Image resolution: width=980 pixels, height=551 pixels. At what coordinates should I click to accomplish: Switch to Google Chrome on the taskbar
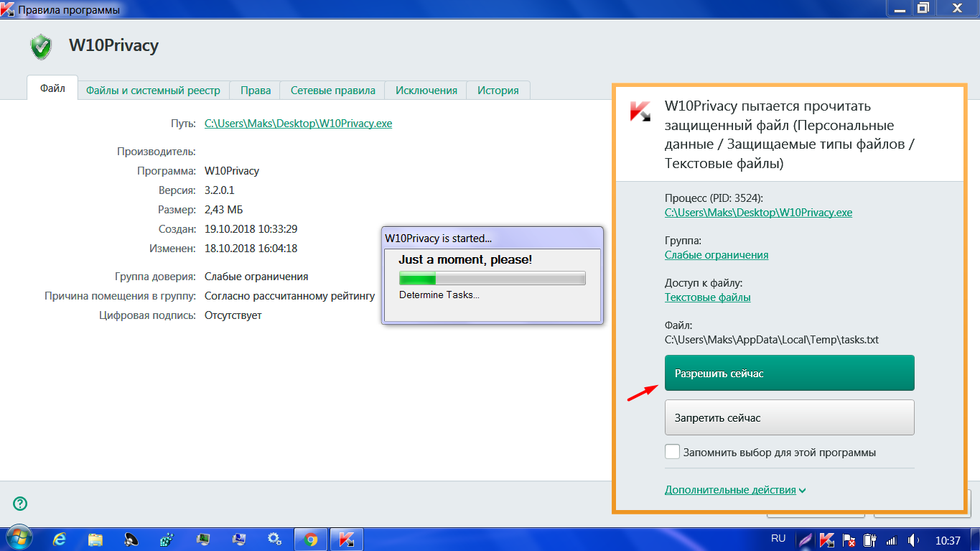[311, 539]
